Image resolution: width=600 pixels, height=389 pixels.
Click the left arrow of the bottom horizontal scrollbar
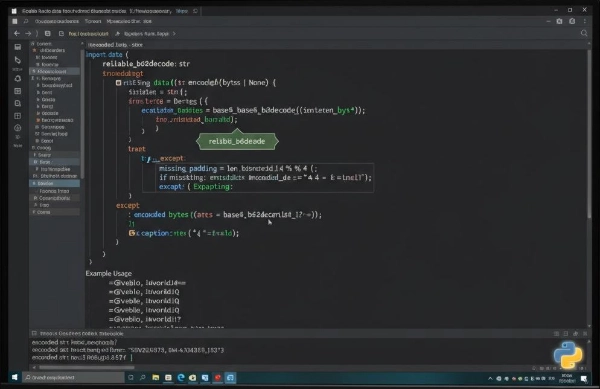(34, 368)
